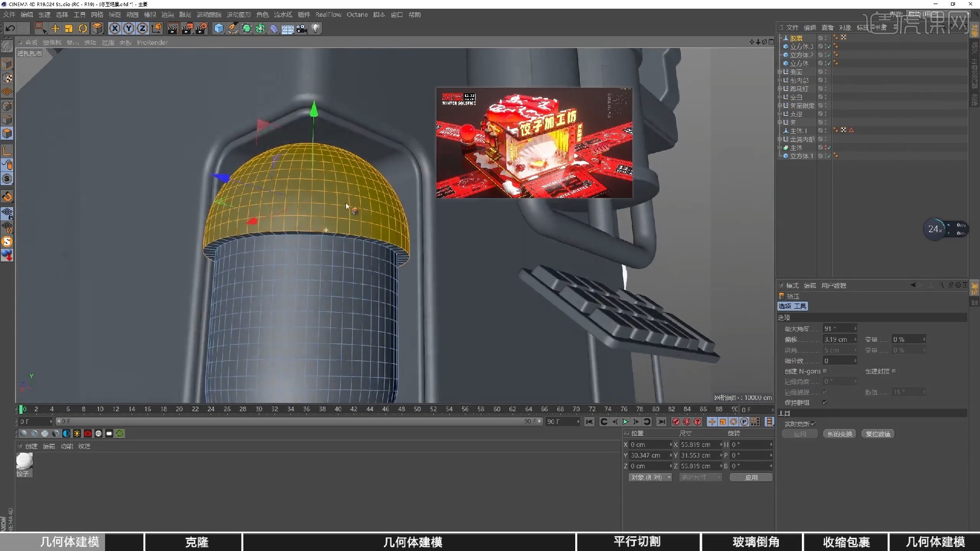The image size is (980, 551).
Task: Jump to the end of animation
Action: [x=661, y=422]
